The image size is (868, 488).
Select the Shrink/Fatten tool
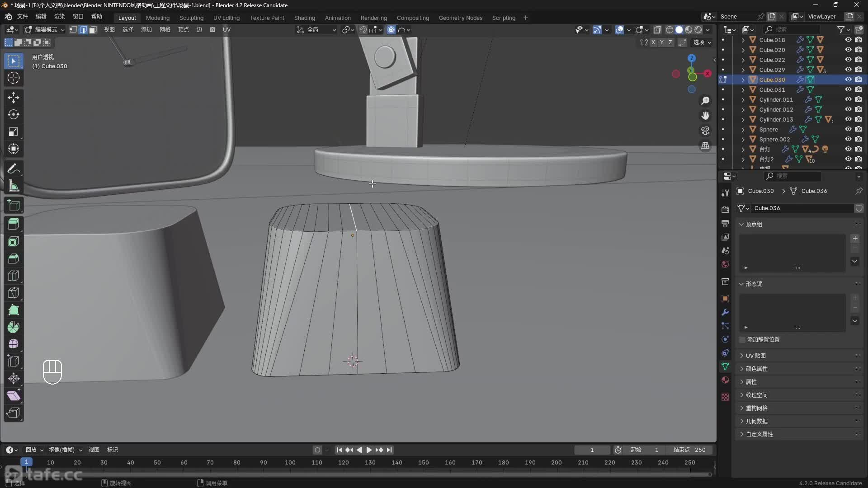(x=14, y=379)
